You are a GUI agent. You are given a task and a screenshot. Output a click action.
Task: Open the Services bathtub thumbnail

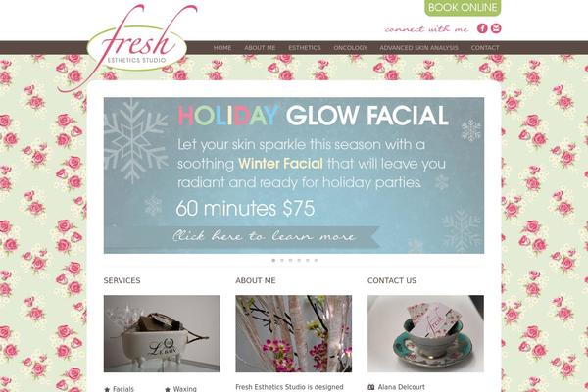162,333
